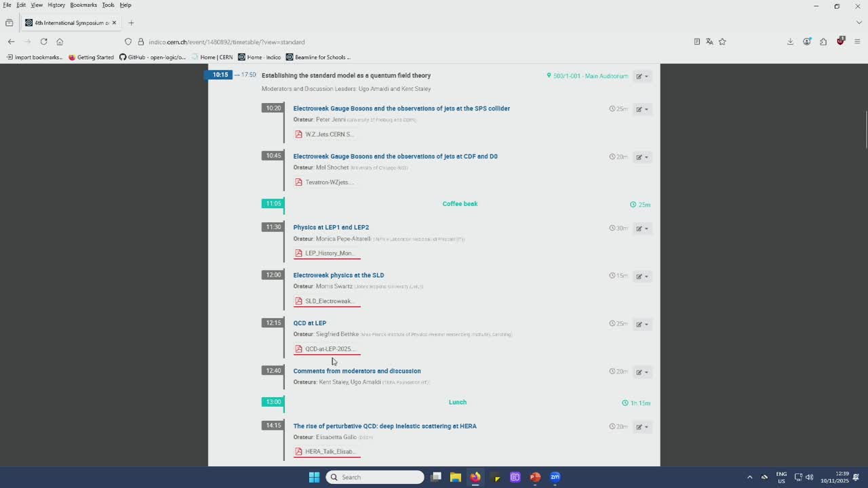The width and height of the screenshot is (868, 488).
Task: Open the HERA_Talk_Elisab PDF attachment
Action: [x=329, y=451]
